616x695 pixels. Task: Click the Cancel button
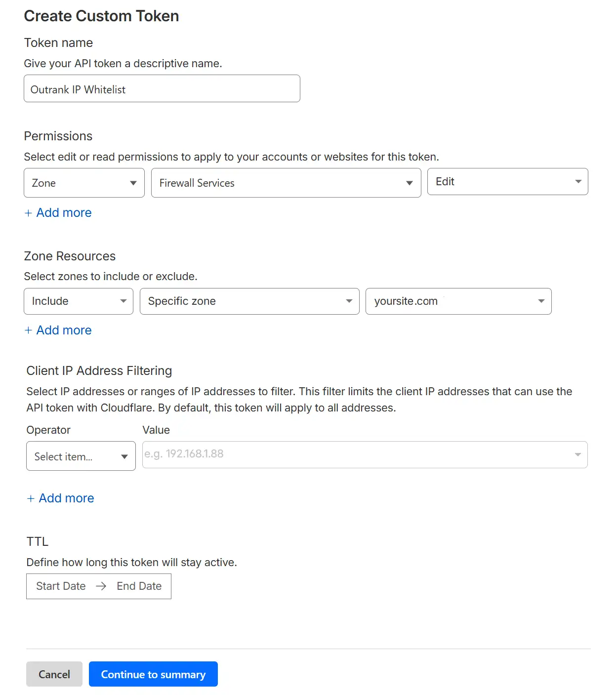(54, 674)
